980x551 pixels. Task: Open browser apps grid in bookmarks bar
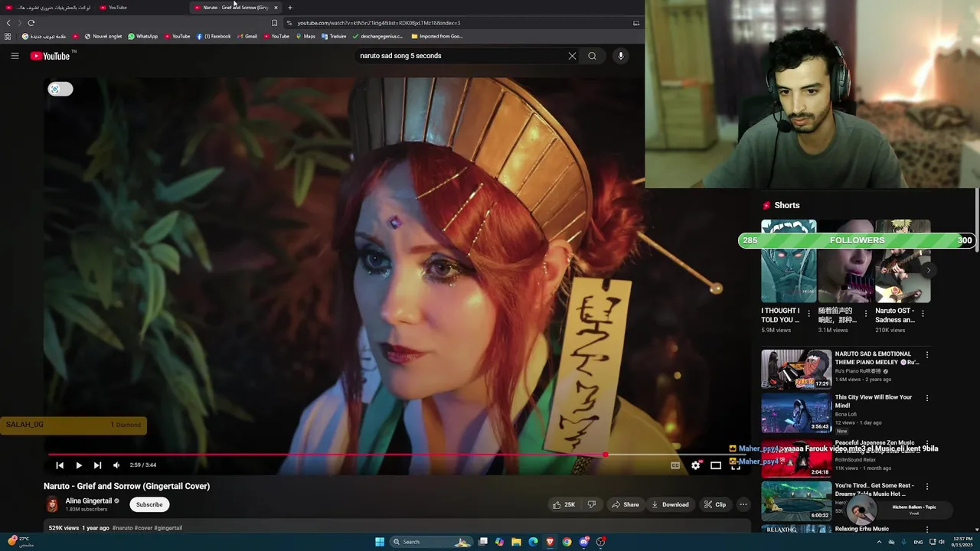(8, 36)
